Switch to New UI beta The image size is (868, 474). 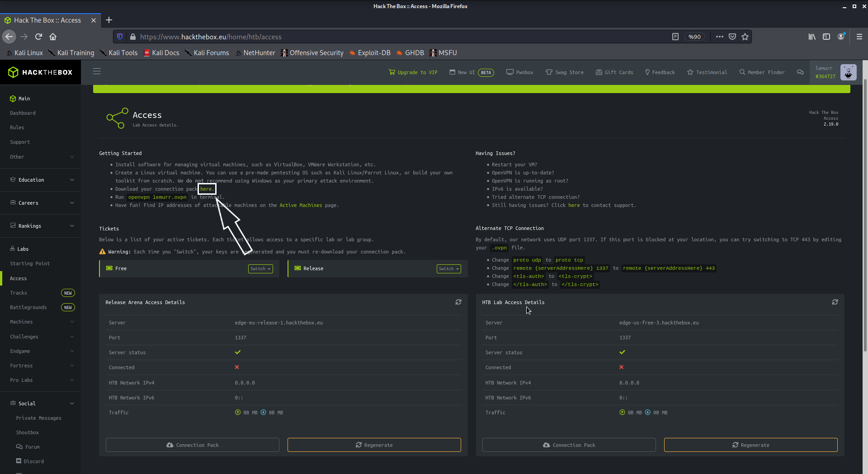click(x=472, y=72)
